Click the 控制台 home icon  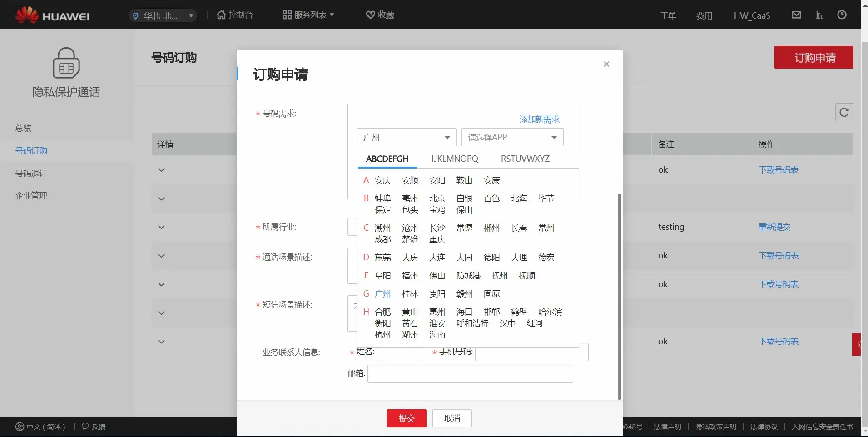click(x=221, y=15)
